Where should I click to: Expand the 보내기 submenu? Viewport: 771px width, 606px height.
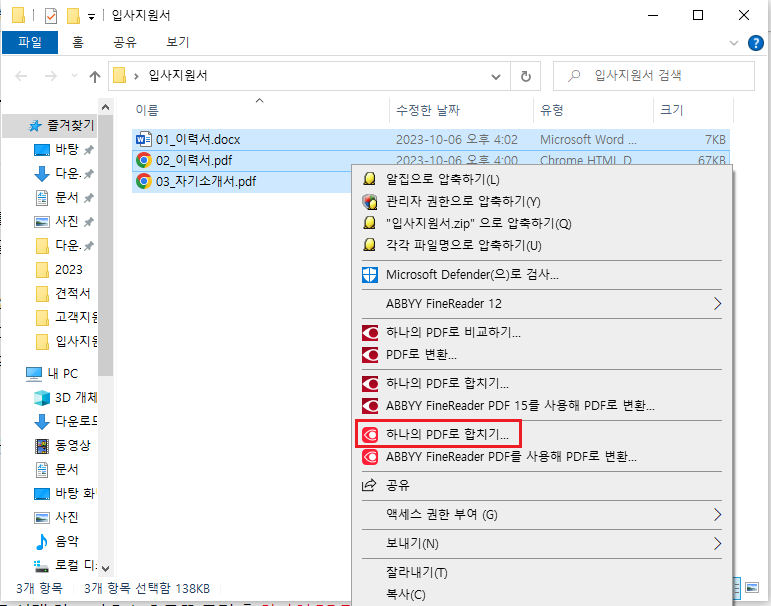coord(717,544)
